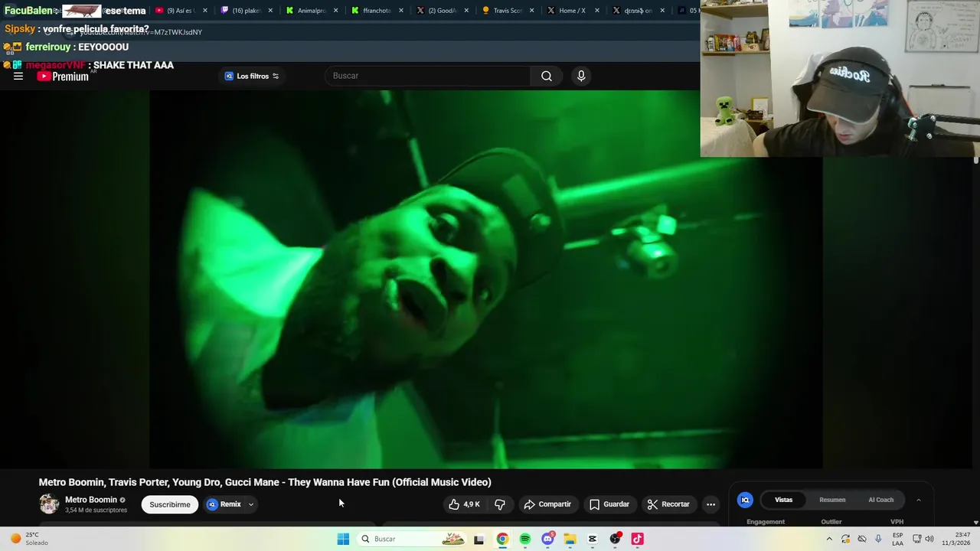Switch to the Animalpro Kick tab
The height and width of the screenshot is (551, 980).
click(x=312, y=11)
